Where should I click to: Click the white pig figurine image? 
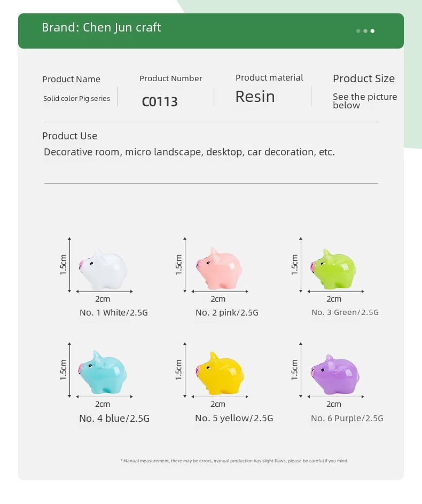pyautogui.click(x=103, y=269)
